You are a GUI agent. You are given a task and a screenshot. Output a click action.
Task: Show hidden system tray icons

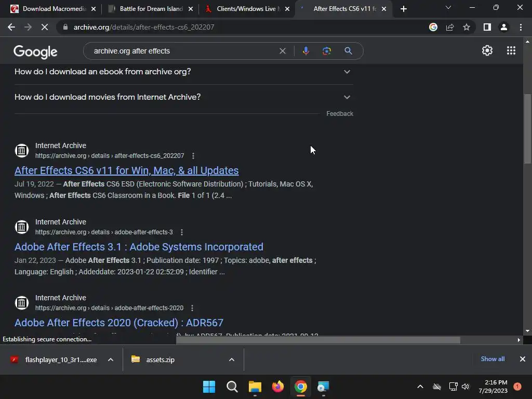[x=420, y=387]
